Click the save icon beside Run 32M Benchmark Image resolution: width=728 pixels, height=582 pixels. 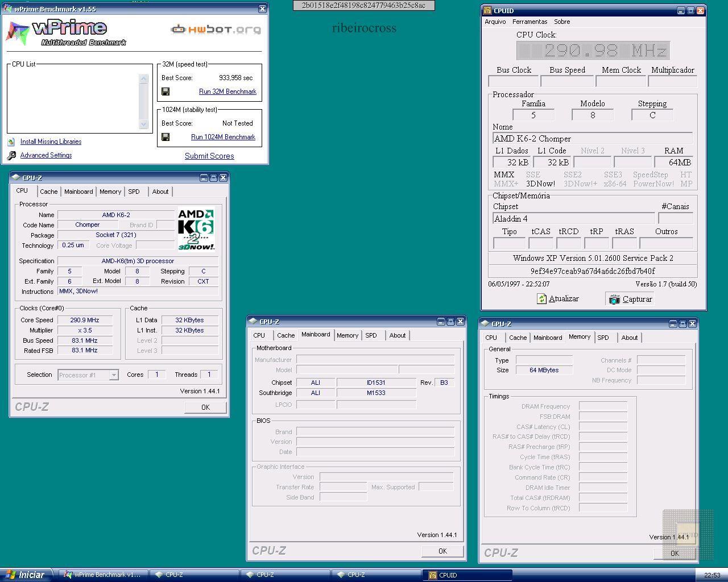pos(166,92)
